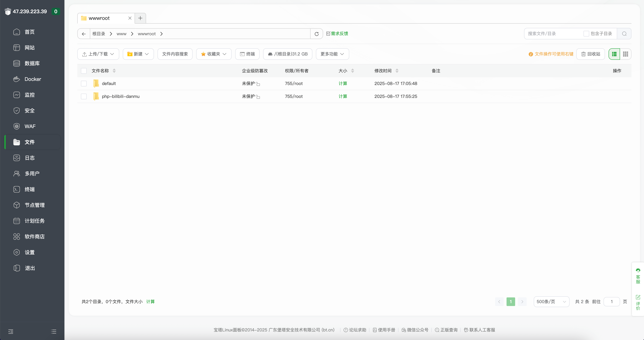Open the 500条/页 page size selector
The image size is (644, 340).
551,302
